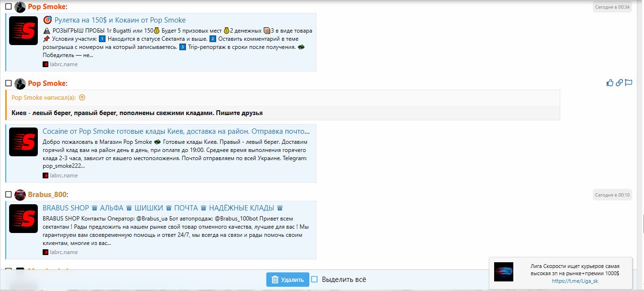Jump to quoted post via the up-arrow circle icon

coord(82,98)
